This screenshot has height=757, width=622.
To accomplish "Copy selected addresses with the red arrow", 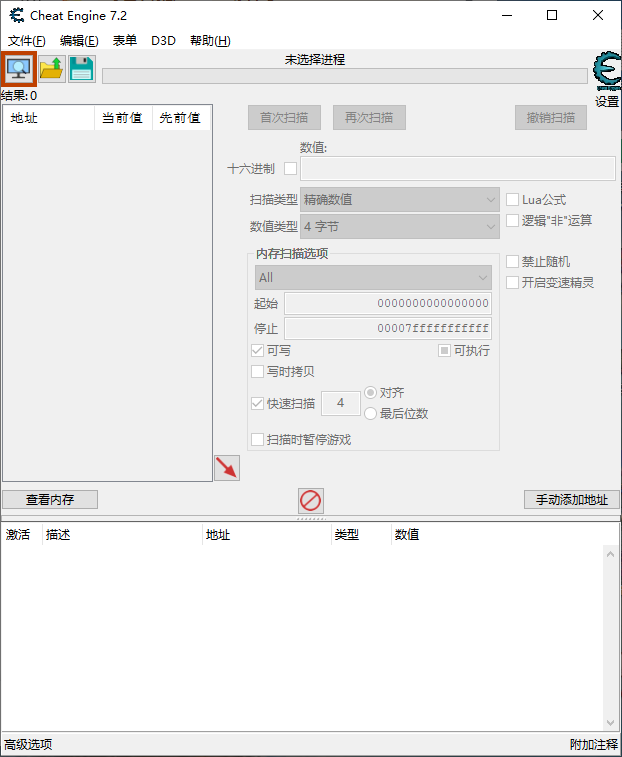I will point(227,468).
